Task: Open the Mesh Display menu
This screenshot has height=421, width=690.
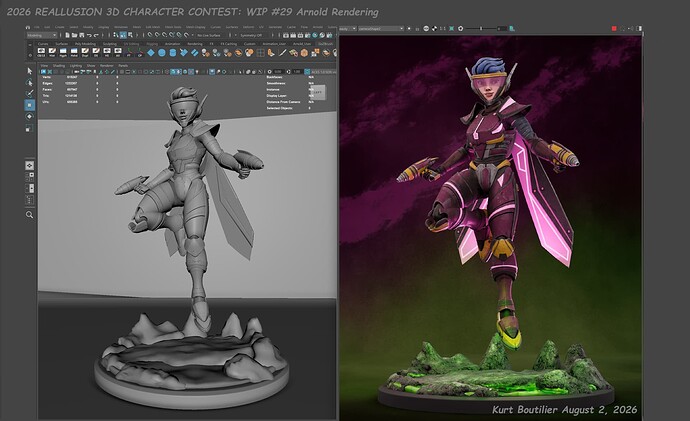Action: [x=195, y=27]
